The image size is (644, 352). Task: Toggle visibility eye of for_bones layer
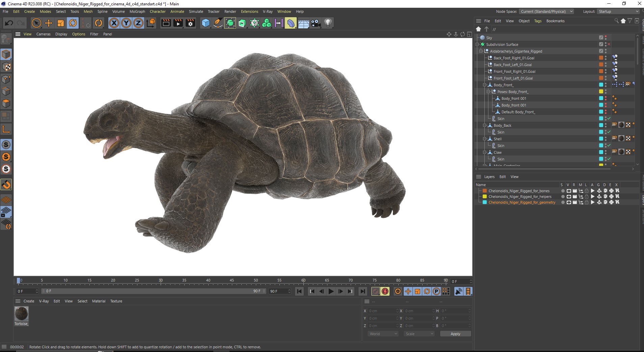tap(569, 191)
